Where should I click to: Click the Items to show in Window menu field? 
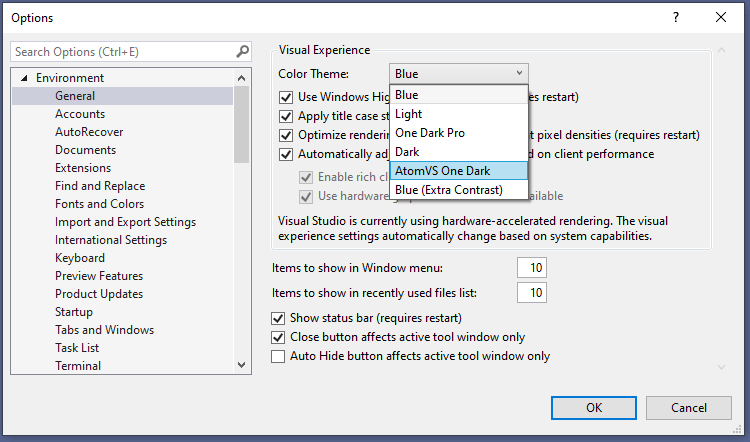point(532,268)
